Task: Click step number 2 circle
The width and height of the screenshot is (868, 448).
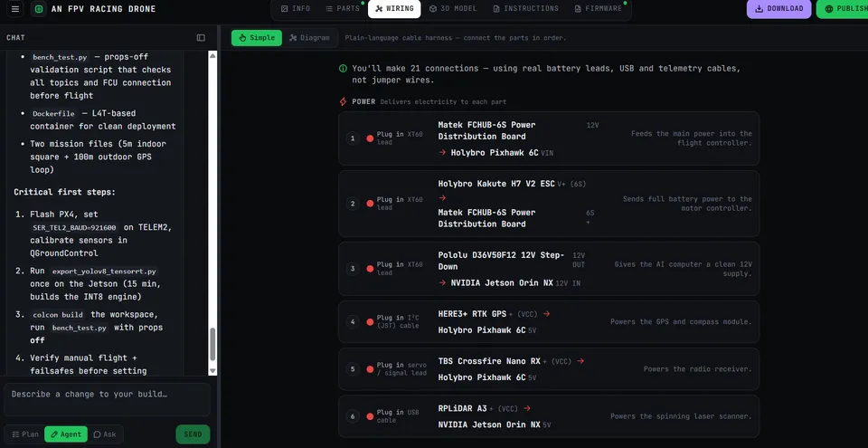Action: point(353,204)
